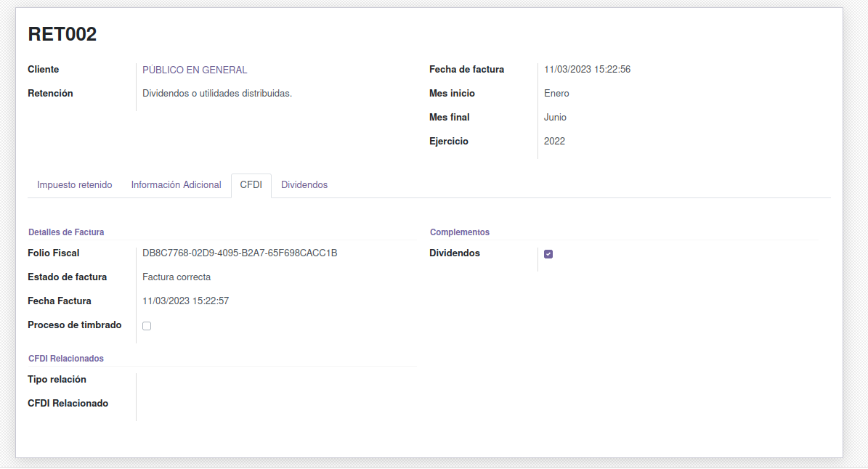Open the Dividendos tab
The width and height of the screenshot is (868, 469).
(x=304, y=185)
